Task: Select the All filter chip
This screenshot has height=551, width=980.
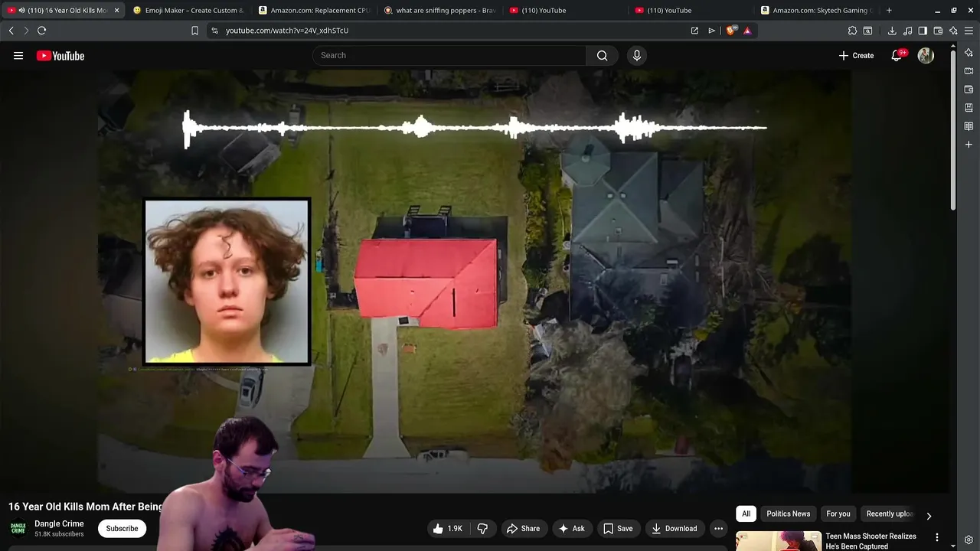Action: click(x=746, y=514)
